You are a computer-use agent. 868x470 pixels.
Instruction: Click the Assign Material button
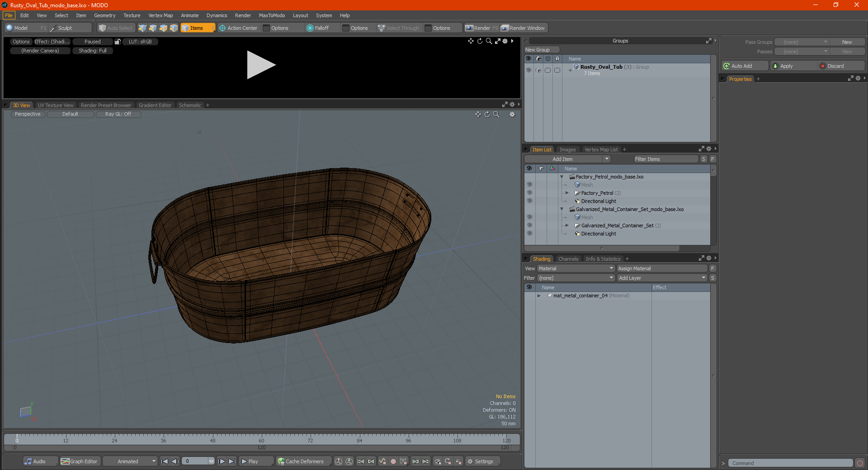click(662, 268)
